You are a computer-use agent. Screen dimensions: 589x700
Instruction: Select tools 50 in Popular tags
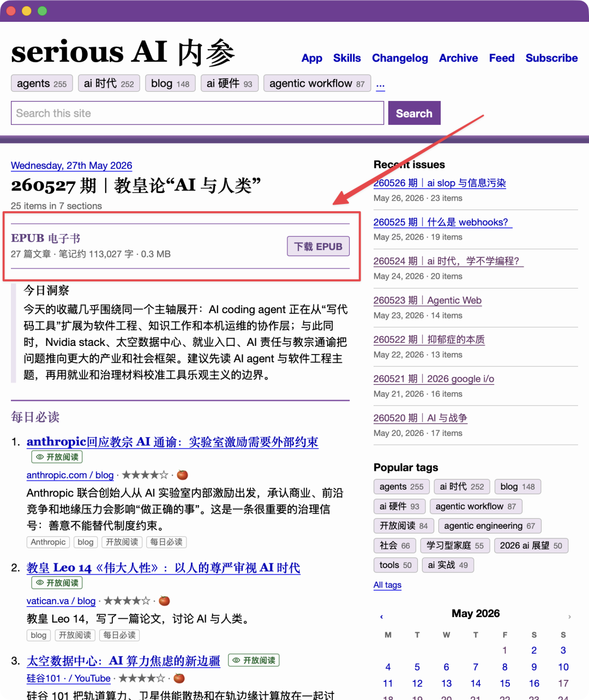click(x=395, y=565)
